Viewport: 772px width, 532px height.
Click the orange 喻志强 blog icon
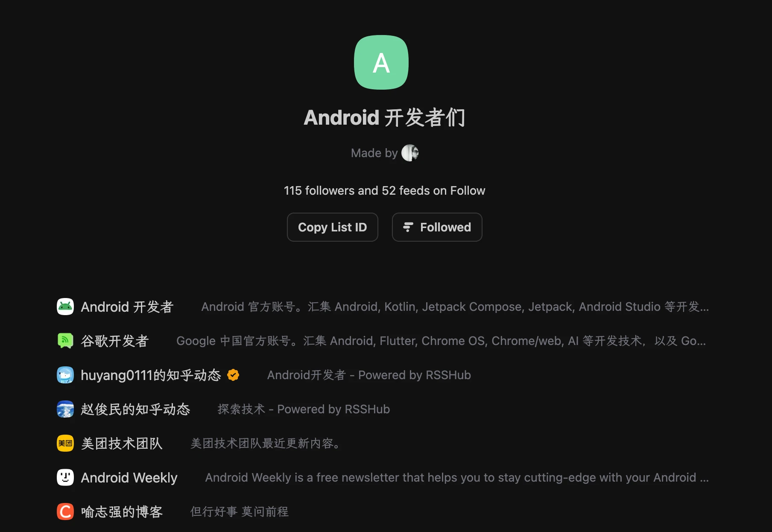pyautogui.click(x=65, y=512)
